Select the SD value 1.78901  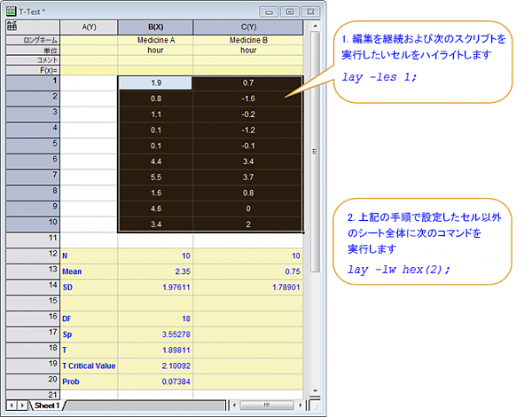[x=248, y=287]
